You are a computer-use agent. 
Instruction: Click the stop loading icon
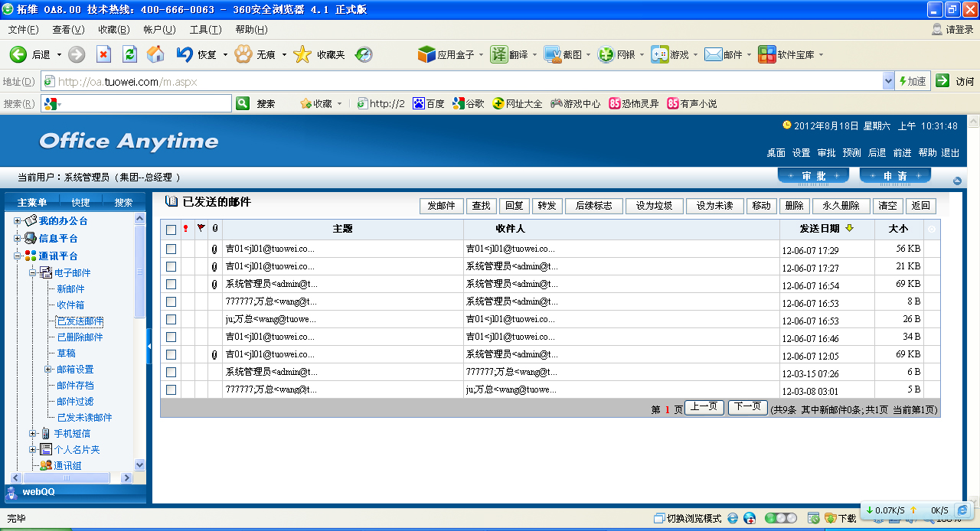coord(103,54)
